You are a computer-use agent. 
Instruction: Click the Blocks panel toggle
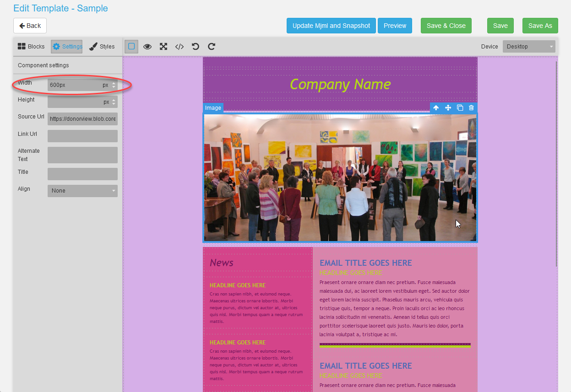coord(31,46)
